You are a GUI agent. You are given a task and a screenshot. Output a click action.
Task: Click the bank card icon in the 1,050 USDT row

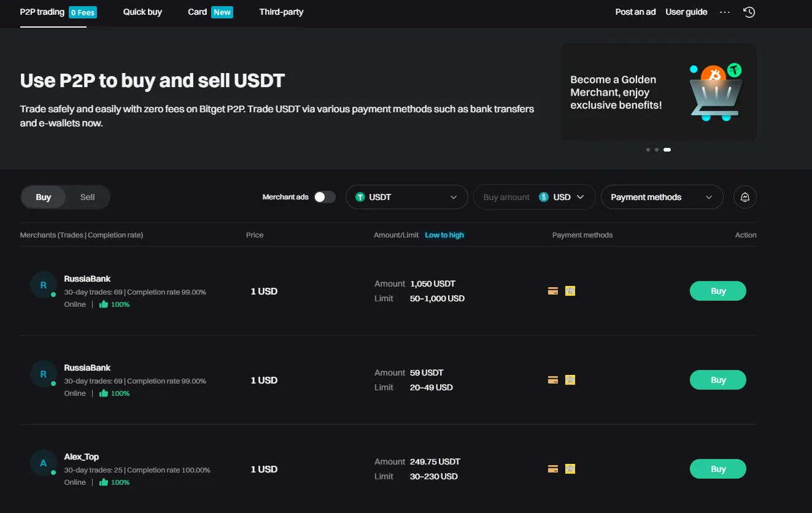[x=553, y=291]
